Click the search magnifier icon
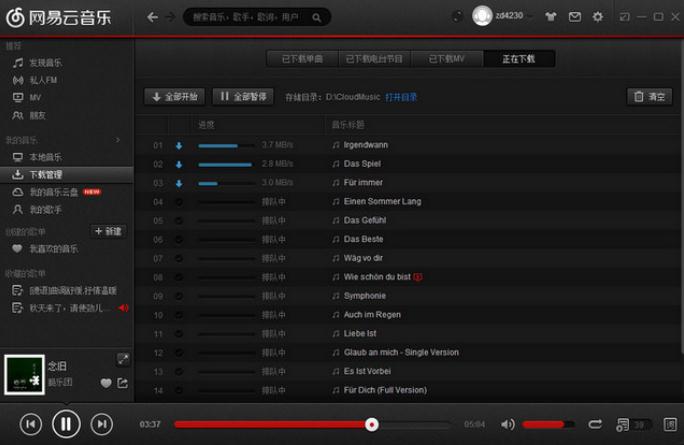 pyautogui.click(x=317, y=17)
